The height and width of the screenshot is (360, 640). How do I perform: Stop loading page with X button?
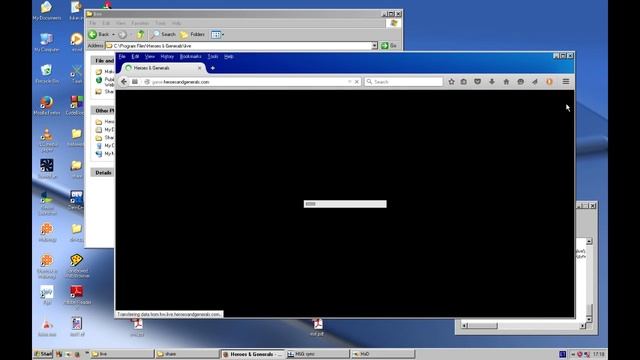click(x=357, y=82)
